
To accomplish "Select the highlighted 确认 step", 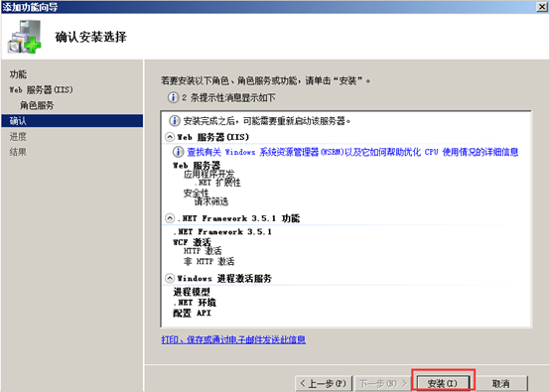I will click(x=71, y=121).
